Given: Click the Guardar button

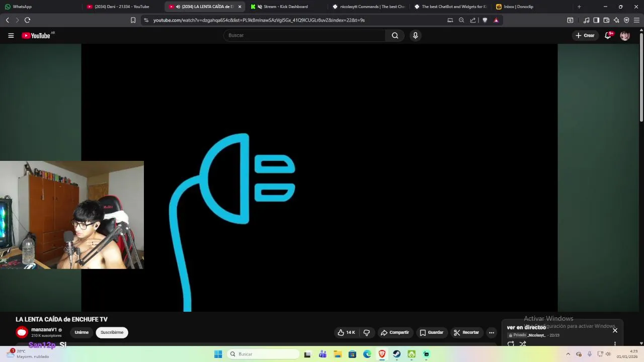Looking at the screenshot, I should (x=431, y=332).
